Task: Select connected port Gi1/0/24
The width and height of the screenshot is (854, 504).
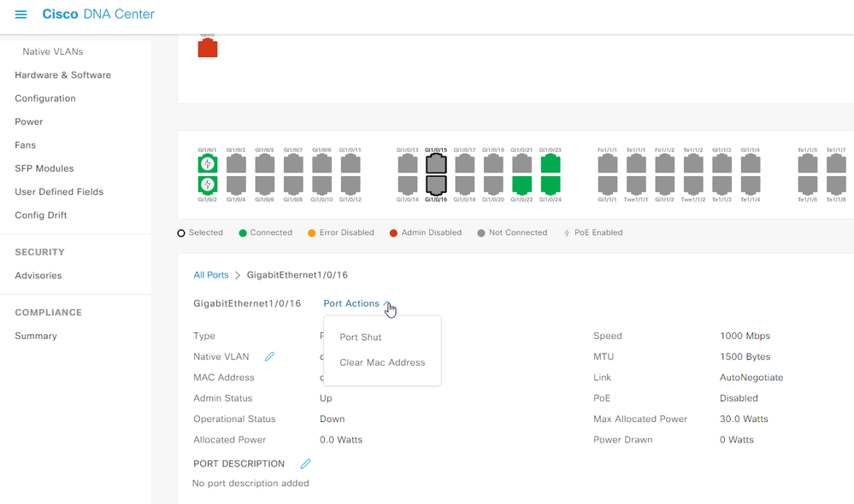Action: [x=551, y=185]
